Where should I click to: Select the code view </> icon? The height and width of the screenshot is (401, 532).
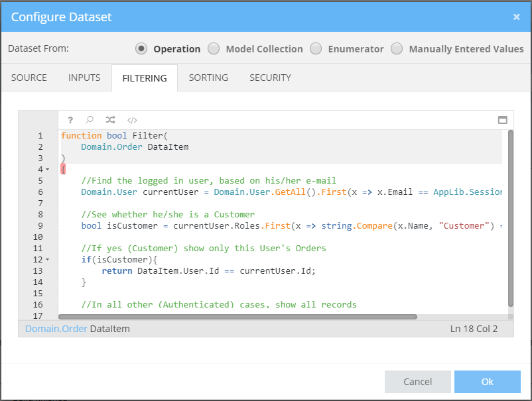point(131,120)
